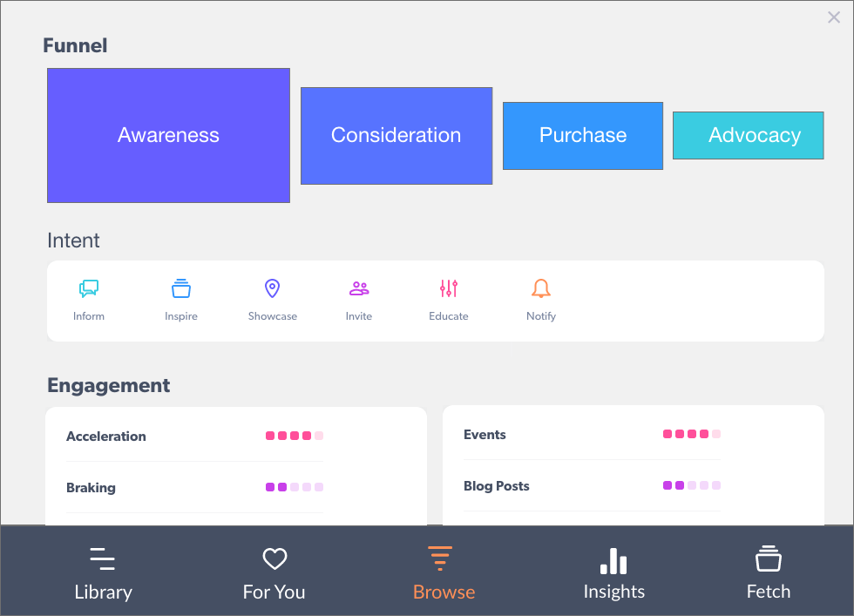Screen dimensions: 854x616
Task: Choose the Consideration funnel block
Action: [396, 135]
